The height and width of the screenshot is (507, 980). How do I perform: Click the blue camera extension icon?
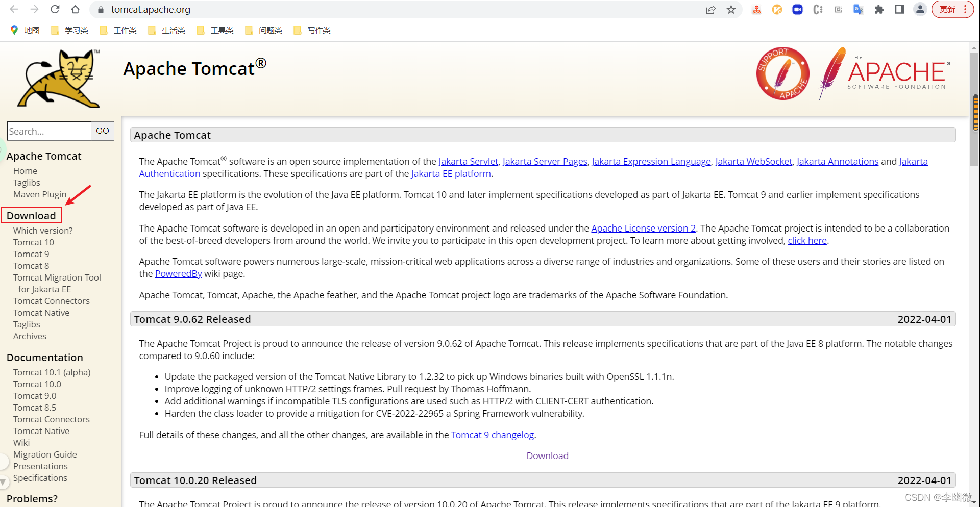(797, 10)
